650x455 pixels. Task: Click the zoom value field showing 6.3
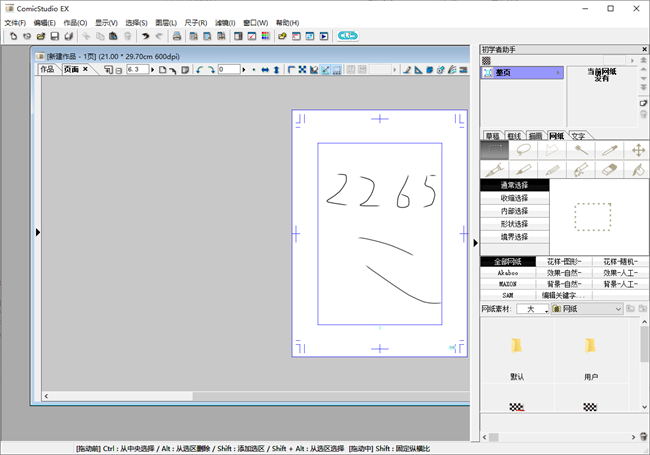[137, 70]
